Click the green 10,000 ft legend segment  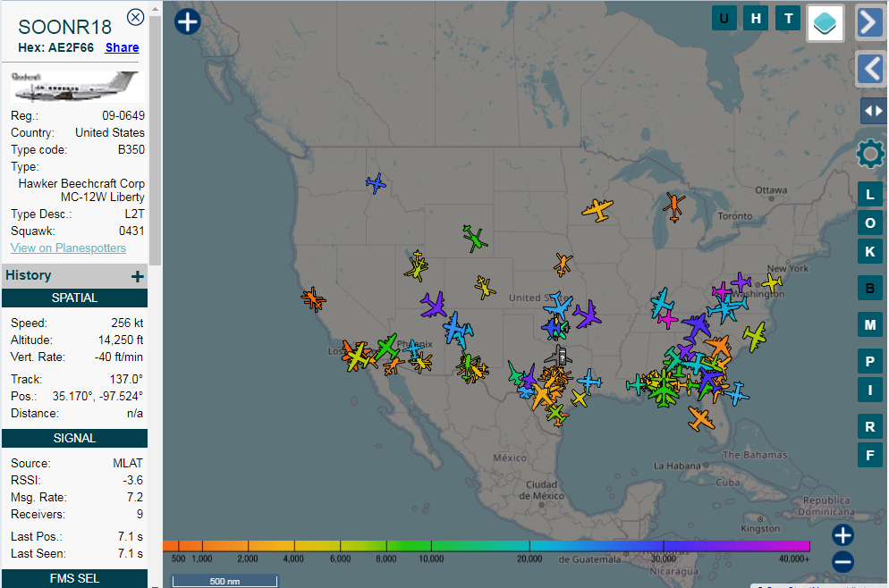pos(431,546)
